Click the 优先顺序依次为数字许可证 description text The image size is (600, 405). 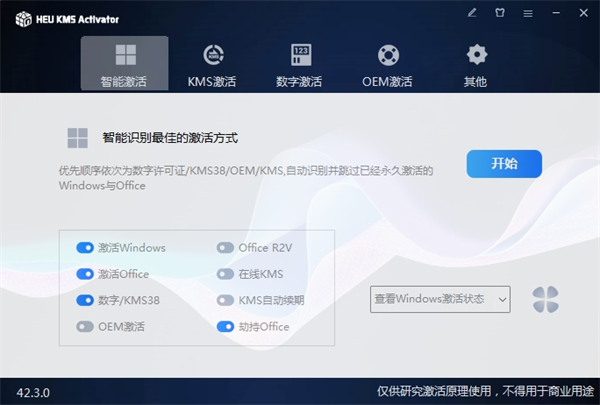tap(246, 178)
